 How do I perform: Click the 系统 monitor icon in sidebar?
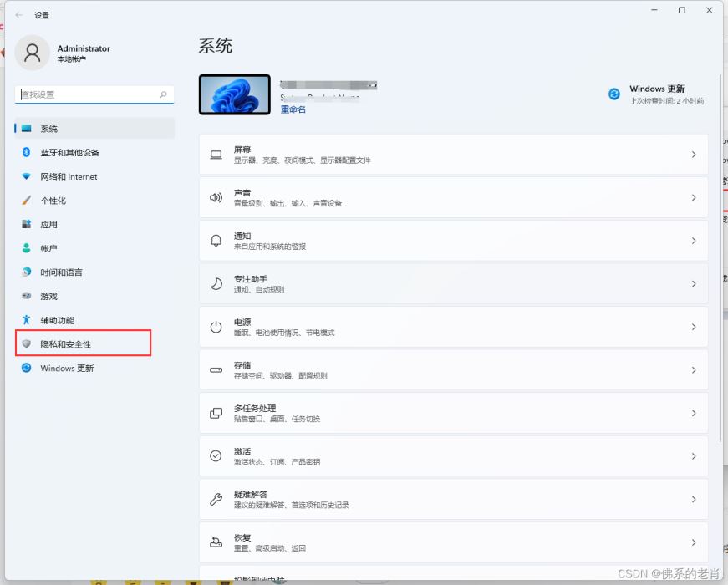[x=27, y=128]
